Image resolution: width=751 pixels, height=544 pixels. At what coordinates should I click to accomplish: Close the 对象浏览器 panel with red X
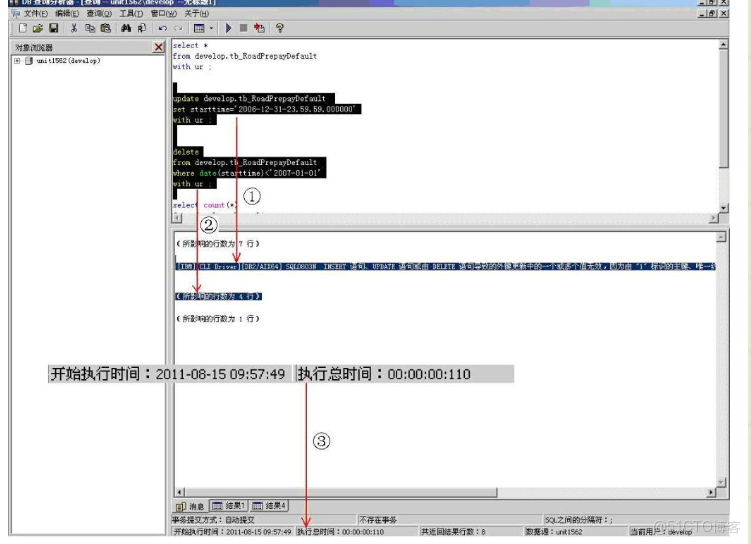[159, 47]
